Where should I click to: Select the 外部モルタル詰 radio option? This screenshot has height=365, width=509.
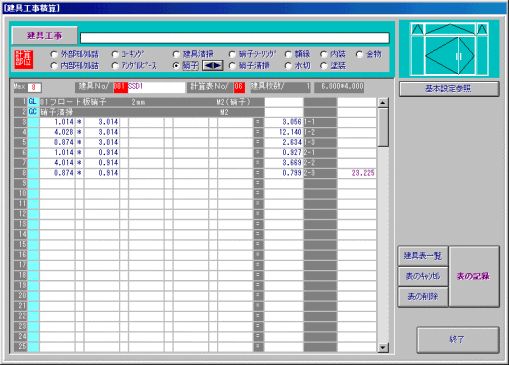coord(54,54)
